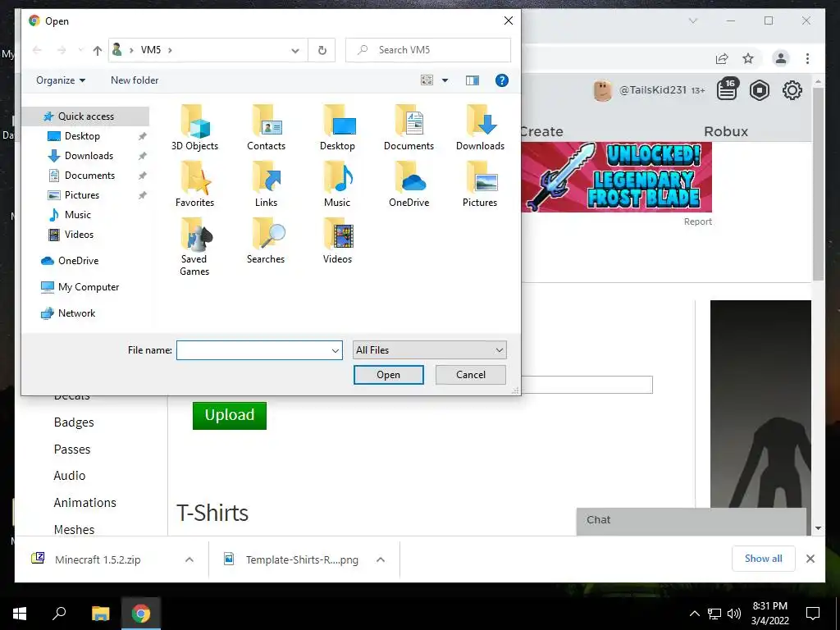Open the action center notifications
The height and width of the screenshot is (630, 840).
click(x=813, y=613)
